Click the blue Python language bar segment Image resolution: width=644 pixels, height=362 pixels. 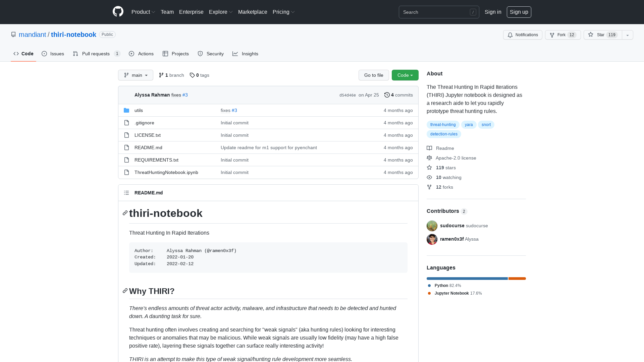coord(467,279)
